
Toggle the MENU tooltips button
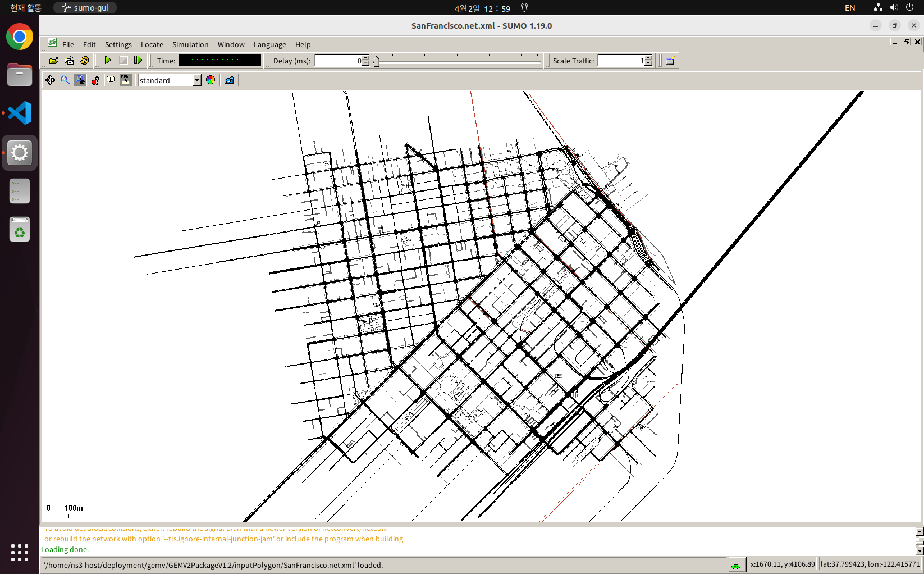tap(126, 80)
